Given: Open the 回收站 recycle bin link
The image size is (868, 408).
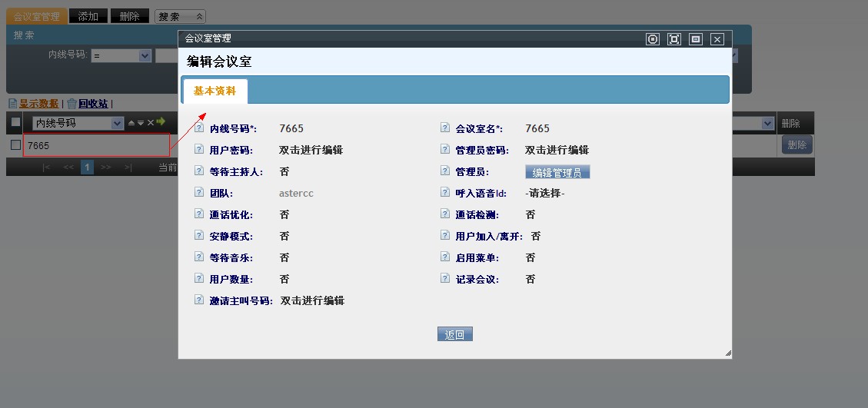Looking at the screenshot, I should tap(93, 104).
